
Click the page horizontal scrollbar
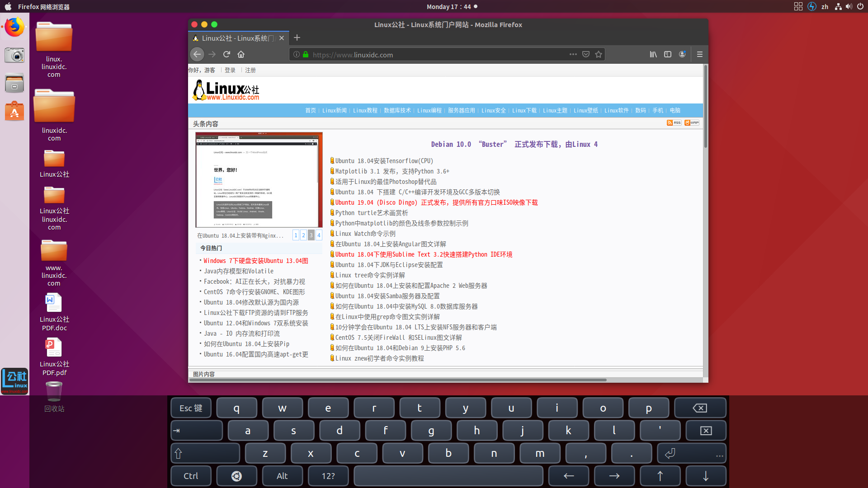[x=398, y=380]
